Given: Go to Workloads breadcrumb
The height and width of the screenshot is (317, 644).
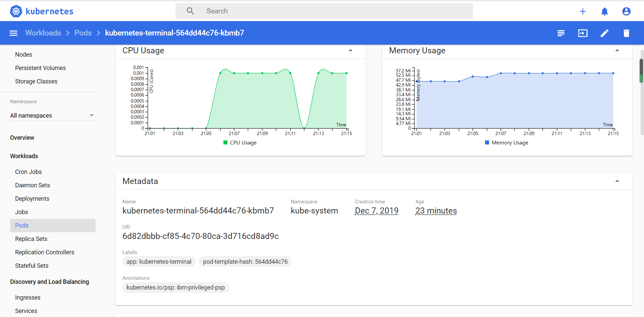Looking at the screenshot, I should tap(43, 33).
